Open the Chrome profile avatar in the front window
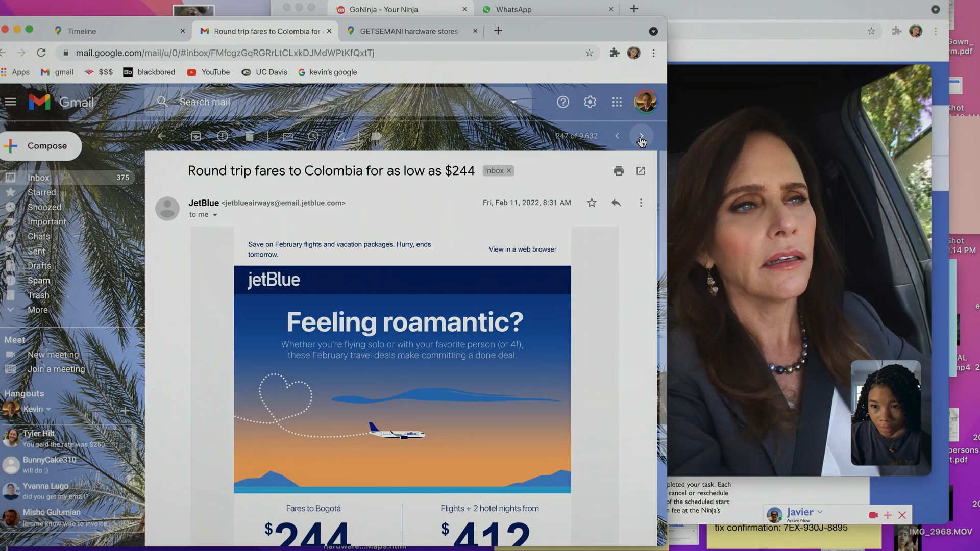 [x=633, y=53]
